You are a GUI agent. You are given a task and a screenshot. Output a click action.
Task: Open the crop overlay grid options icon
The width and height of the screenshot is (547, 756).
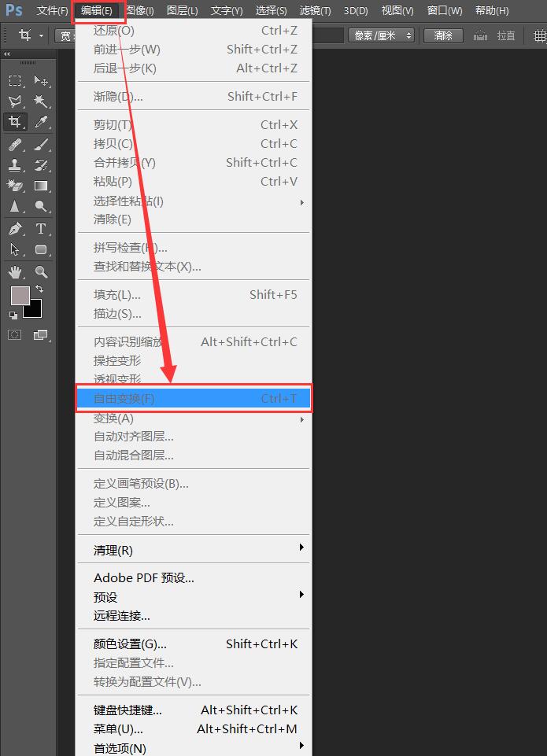[540, 35]
